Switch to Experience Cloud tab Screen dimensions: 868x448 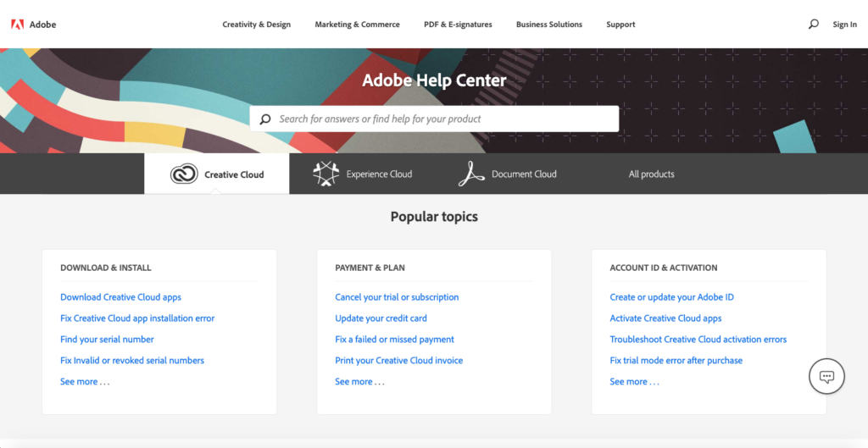(361, 174)
